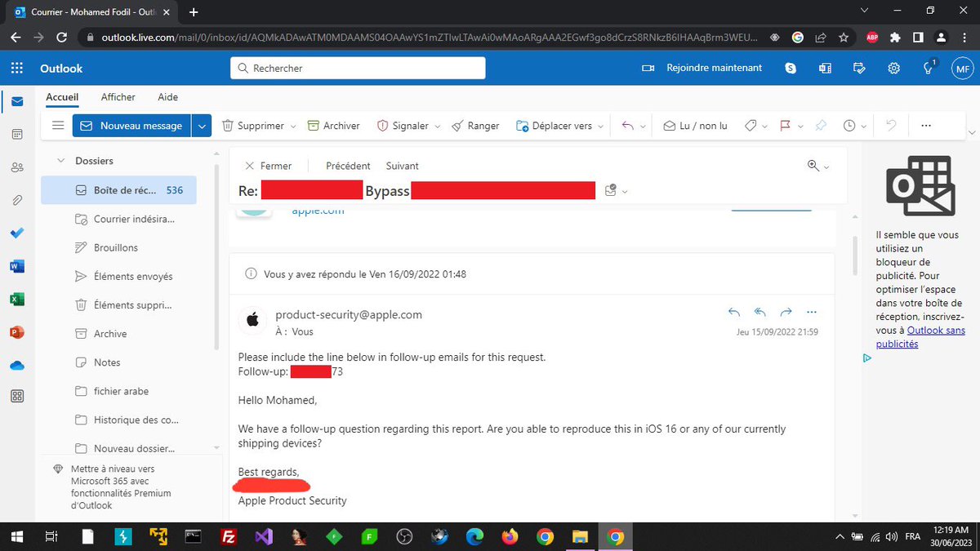Launch PowerPoint from the left rail
The width and height of the screenshot is (980, 551).
click(16, 332)
